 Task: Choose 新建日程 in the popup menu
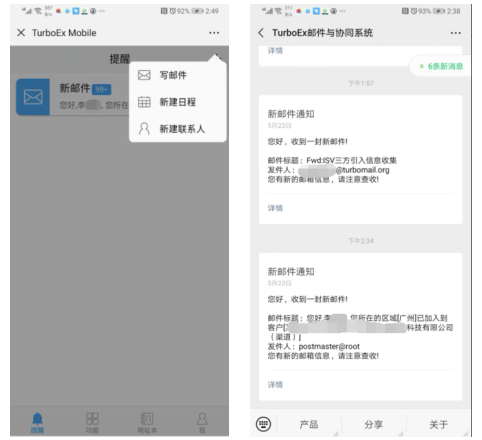178,102
